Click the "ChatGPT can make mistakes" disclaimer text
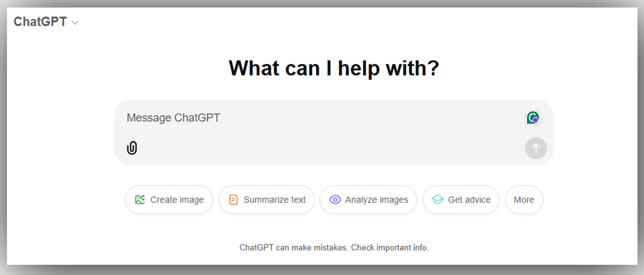 coord(294,248)
